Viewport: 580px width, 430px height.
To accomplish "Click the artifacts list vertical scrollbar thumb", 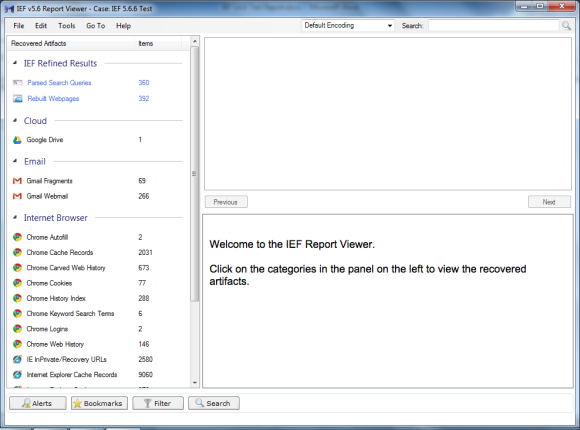I will [x=195, y=174].
